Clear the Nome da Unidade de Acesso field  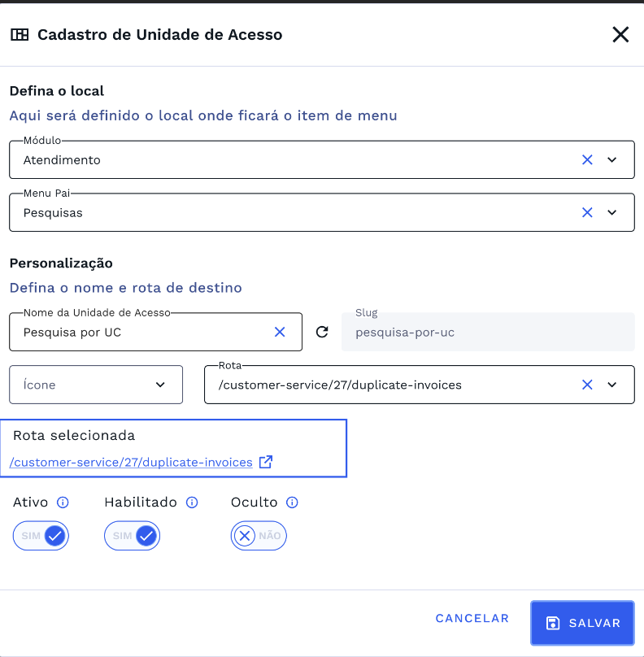pyautogui.click(x=280, y=332)
